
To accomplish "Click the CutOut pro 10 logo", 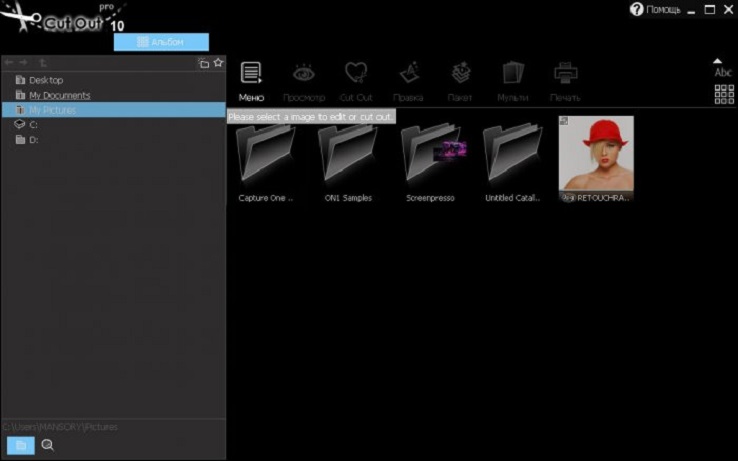I will coord(64,18).
